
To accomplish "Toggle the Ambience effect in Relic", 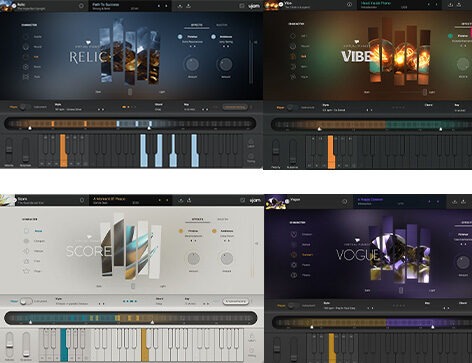I will [x=214, y=37].
